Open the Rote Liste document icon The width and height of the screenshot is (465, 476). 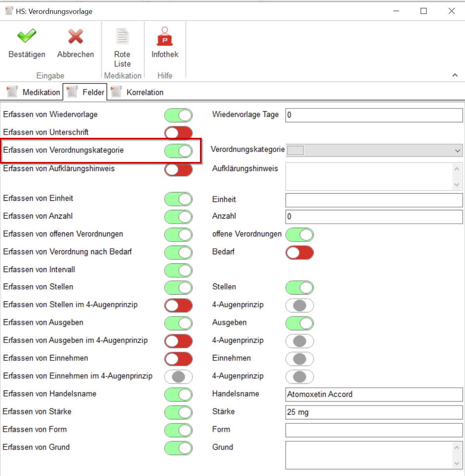click(x=122, y=36)
